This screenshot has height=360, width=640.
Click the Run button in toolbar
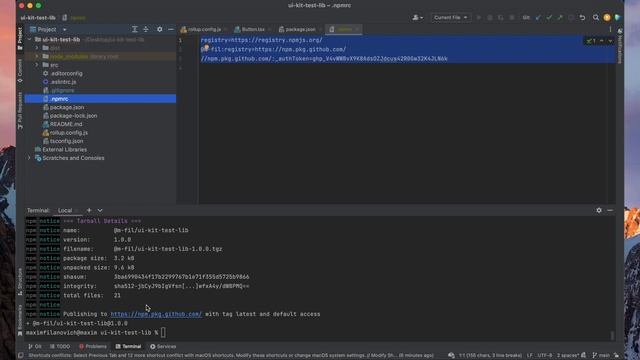coord(479,18)
